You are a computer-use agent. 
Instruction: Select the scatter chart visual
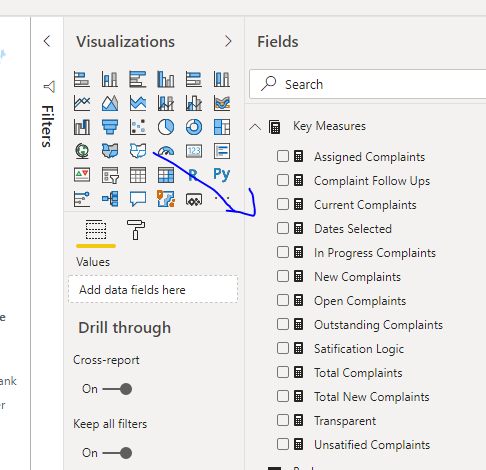tap(138, 127)
